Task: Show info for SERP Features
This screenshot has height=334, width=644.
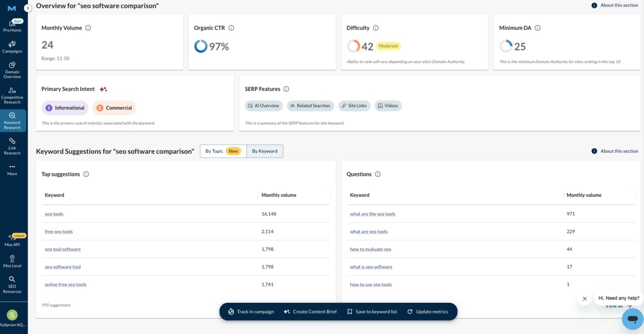Action: [287, 89]
